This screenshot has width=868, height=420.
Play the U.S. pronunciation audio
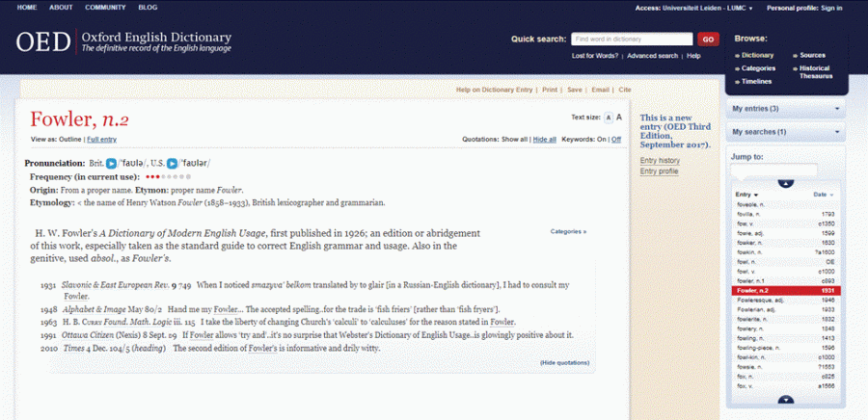[x=172, y=165]
